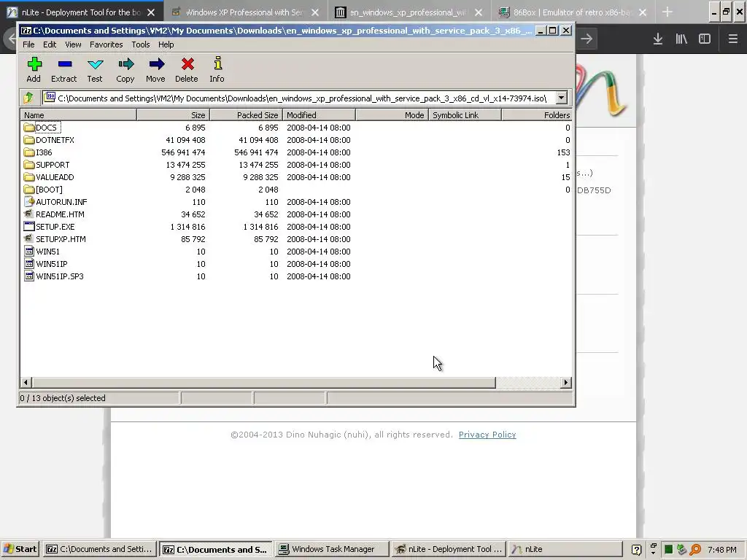The image size is (747, 560).
Task: Select the [BOOT] folder icon
Action: pyautogui.click(x=29, y=190)
